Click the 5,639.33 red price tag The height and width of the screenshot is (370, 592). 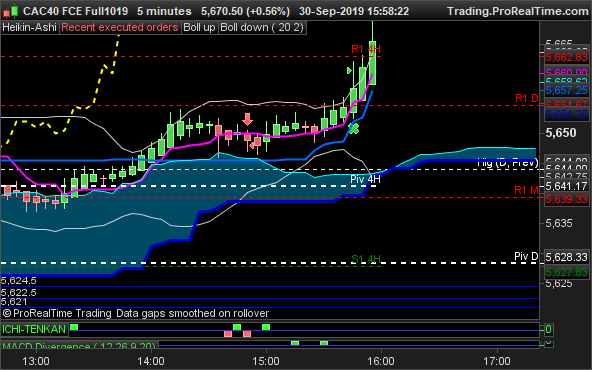(x=566, y=199)
